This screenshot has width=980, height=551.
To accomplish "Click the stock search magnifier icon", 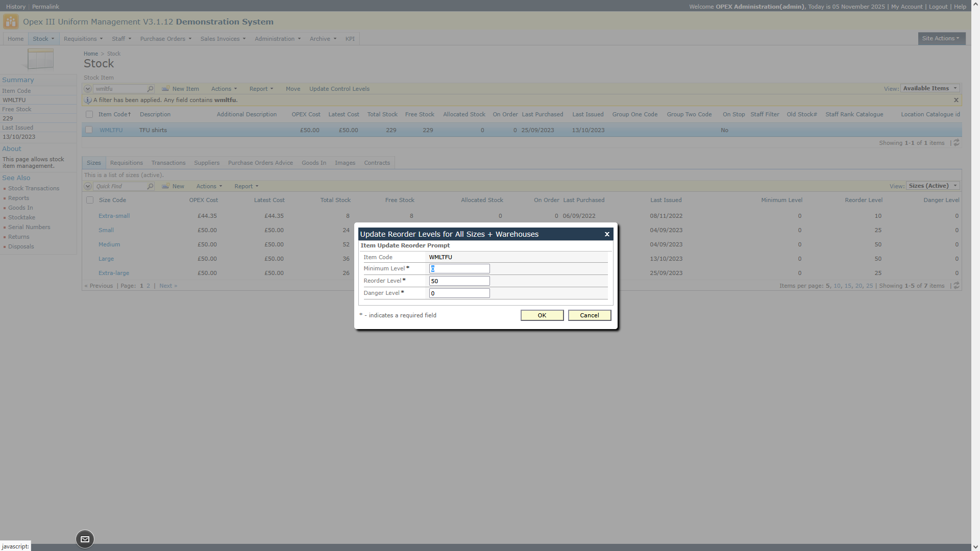I will (x=150, y=89).
